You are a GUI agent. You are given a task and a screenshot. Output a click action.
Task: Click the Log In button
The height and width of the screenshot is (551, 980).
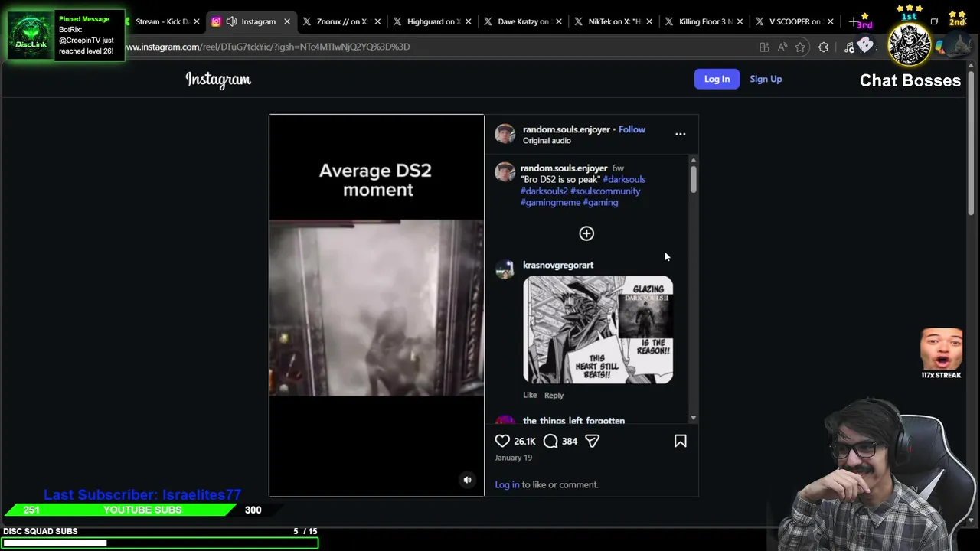point(717,79)
